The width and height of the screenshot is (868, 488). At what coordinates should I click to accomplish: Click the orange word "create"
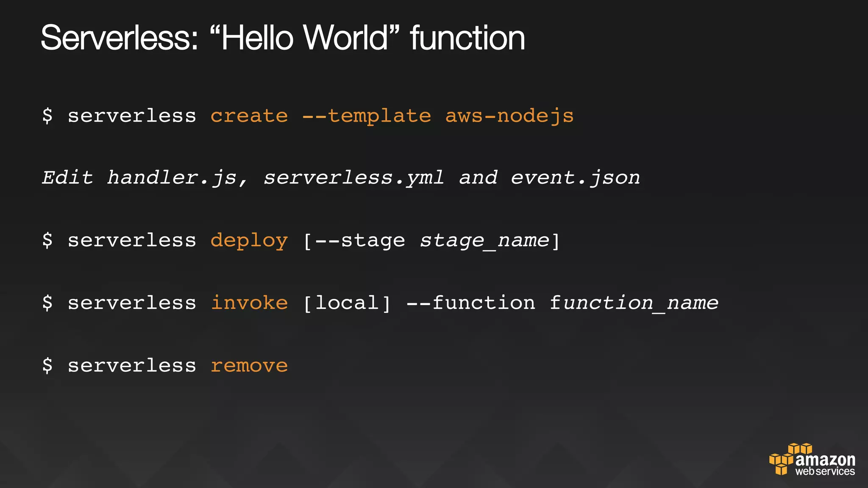coord(249,116)
